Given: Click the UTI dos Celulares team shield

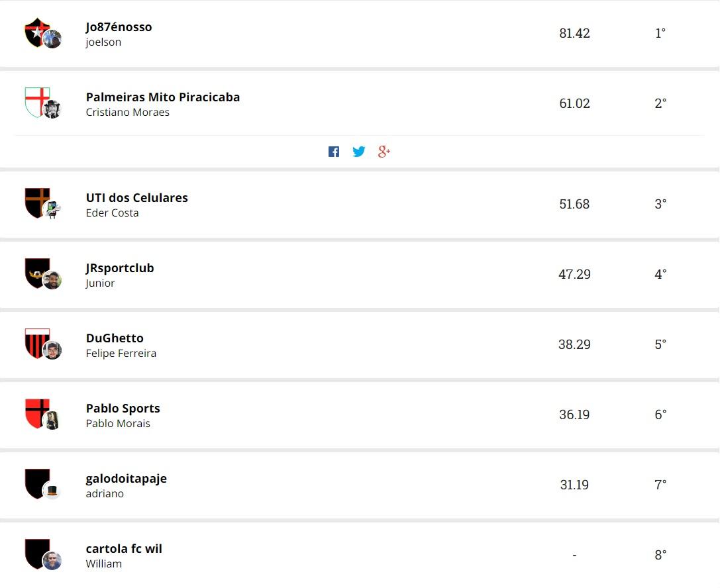Looking at the screenshot, I should (x=37, y=203).
